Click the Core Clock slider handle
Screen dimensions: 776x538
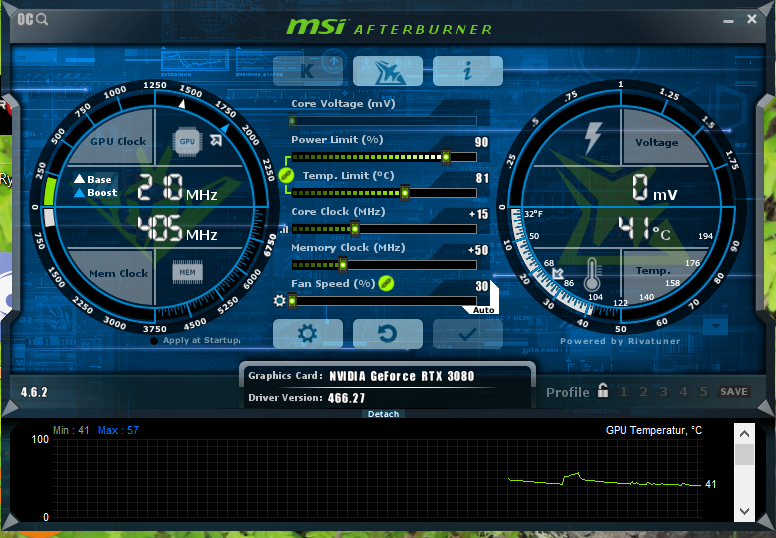click(355, 229)
